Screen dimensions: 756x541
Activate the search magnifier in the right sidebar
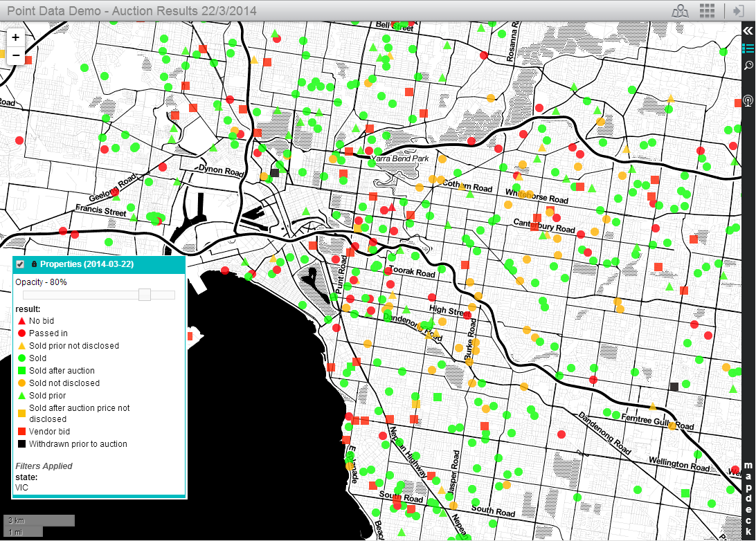[x=747, y=65]
